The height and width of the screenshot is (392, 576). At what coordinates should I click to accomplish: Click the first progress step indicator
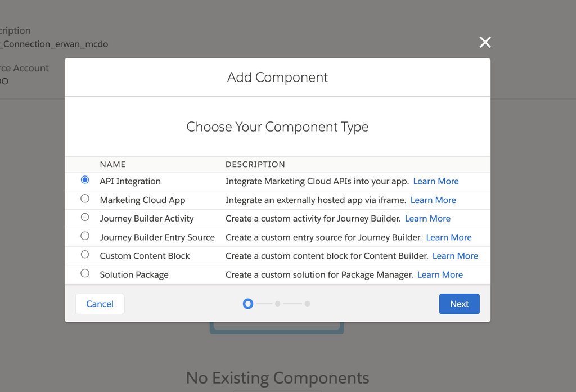248,304
